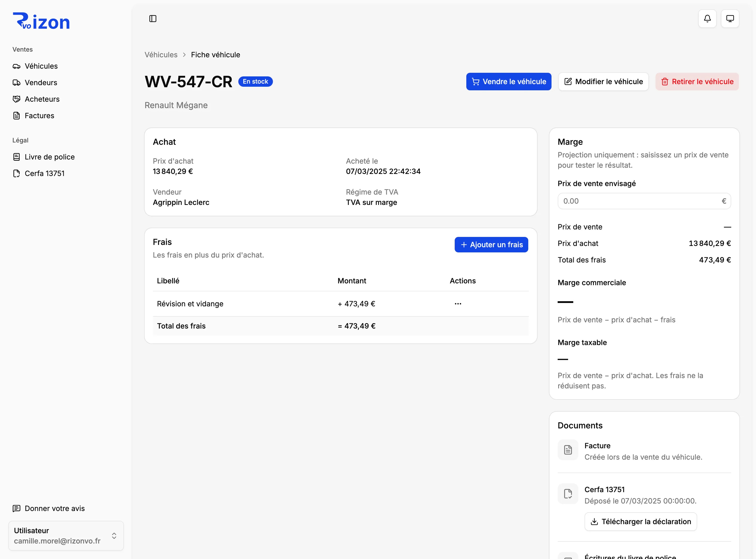Click the Factures document icon

pos(16,116)
